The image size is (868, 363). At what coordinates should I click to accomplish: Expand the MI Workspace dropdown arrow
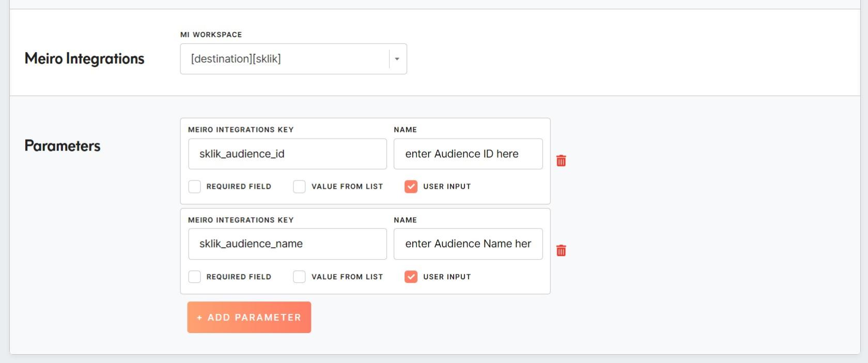[397, 59]
